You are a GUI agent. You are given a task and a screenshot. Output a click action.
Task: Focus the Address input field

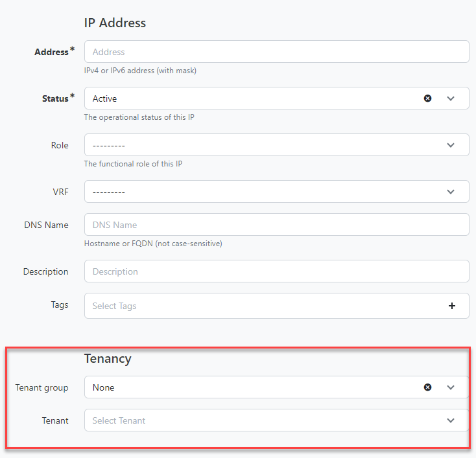(x=276, y=52)
